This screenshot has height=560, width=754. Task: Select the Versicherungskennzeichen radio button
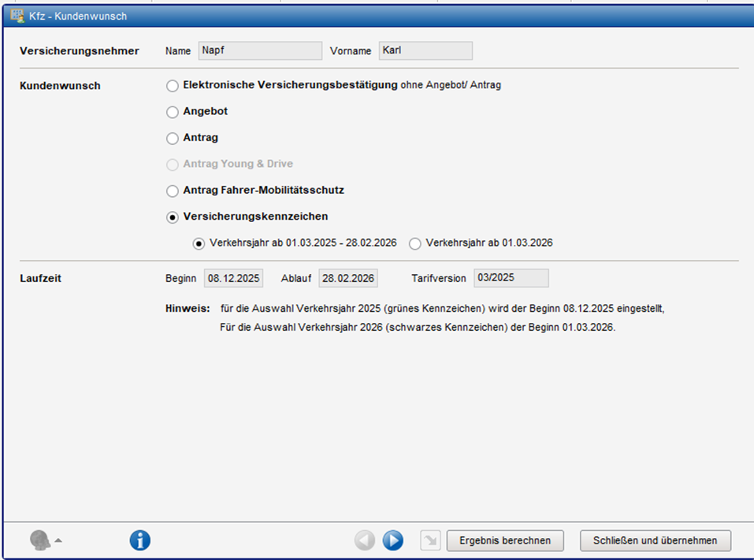173,217
